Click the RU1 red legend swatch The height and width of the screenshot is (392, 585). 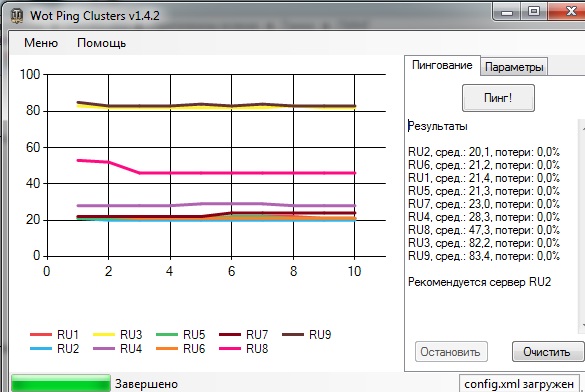pos(41,335)
